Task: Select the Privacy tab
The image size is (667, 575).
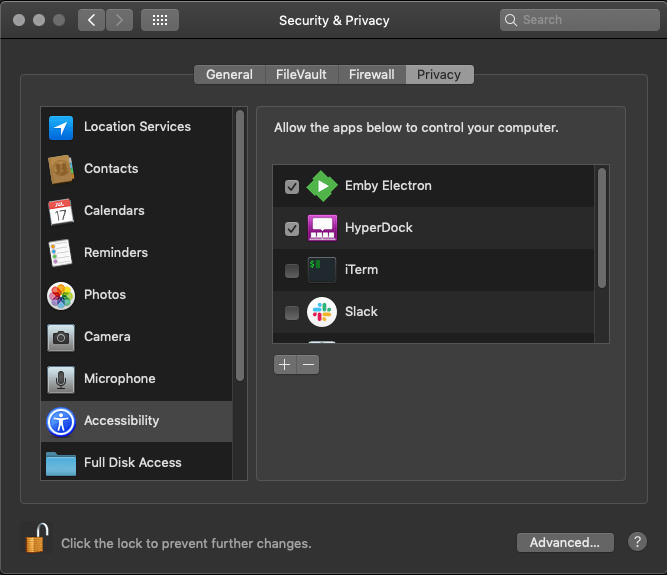Action: pyautogui.click(x=439, y=74)
